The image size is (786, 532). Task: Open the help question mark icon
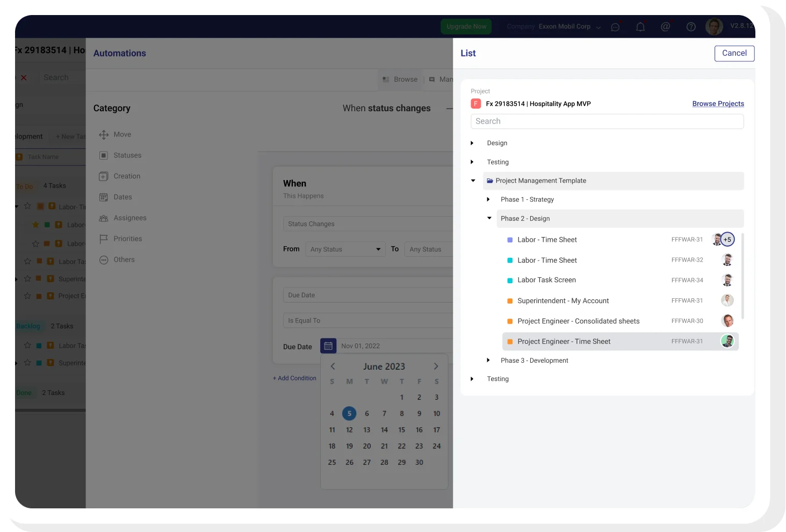pyautogui.click(x=691, y=27)
